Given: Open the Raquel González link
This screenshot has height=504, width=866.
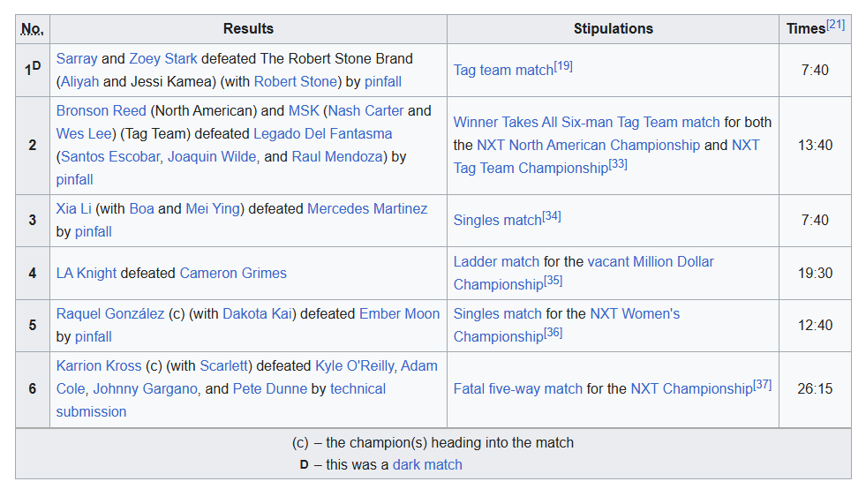Looking at the screenshot, I should click(110, 313).
